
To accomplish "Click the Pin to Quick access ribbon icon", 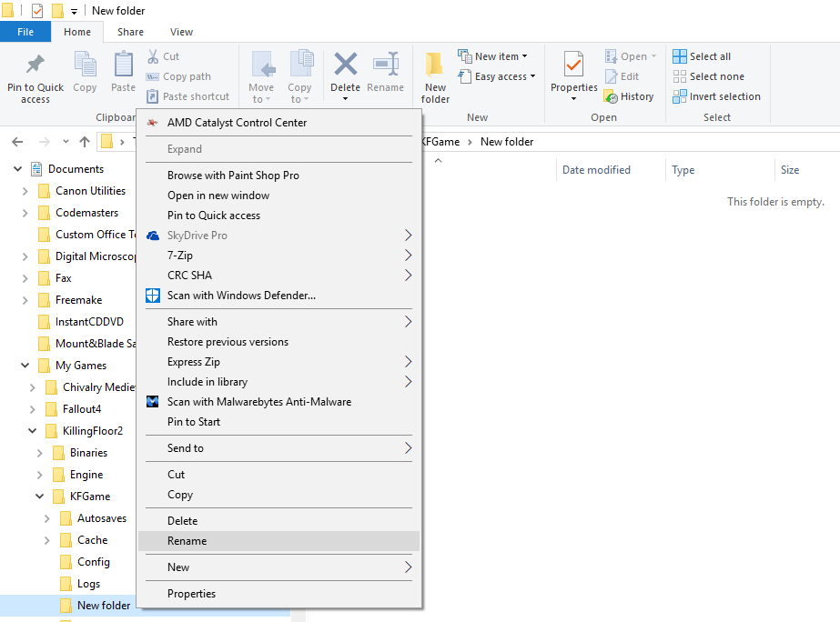I will coord(35,65).
